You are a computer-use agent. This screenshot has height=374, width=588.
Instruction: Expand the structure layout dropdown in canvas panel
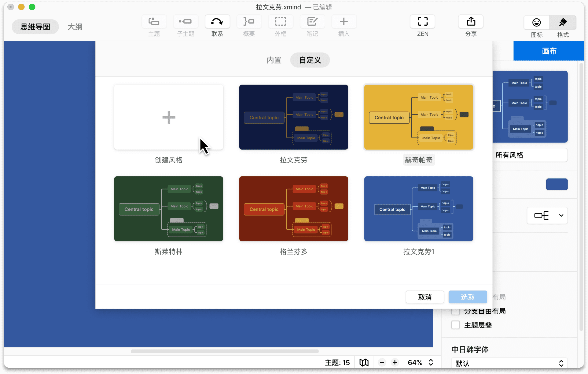[547, 216]
